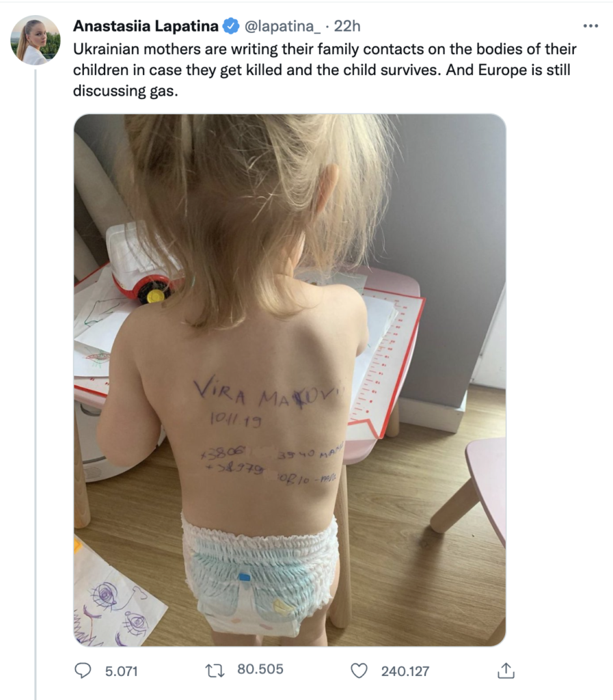Click the reply speech bubble icon
613x700 pixels.
[x=83, y=671]
